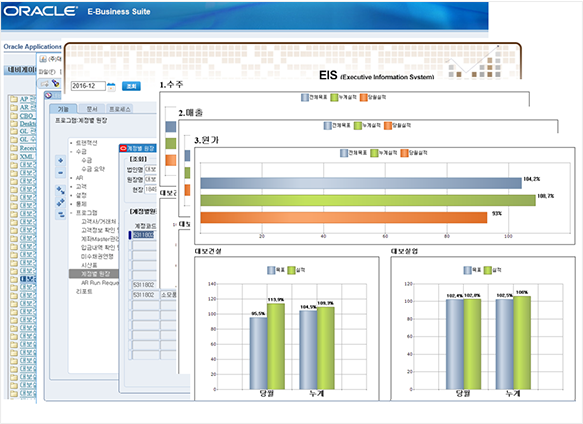583x424 pixels.
Task: Click the orange 93% bar in 3.원가 chart
Action: click(344, 218)
